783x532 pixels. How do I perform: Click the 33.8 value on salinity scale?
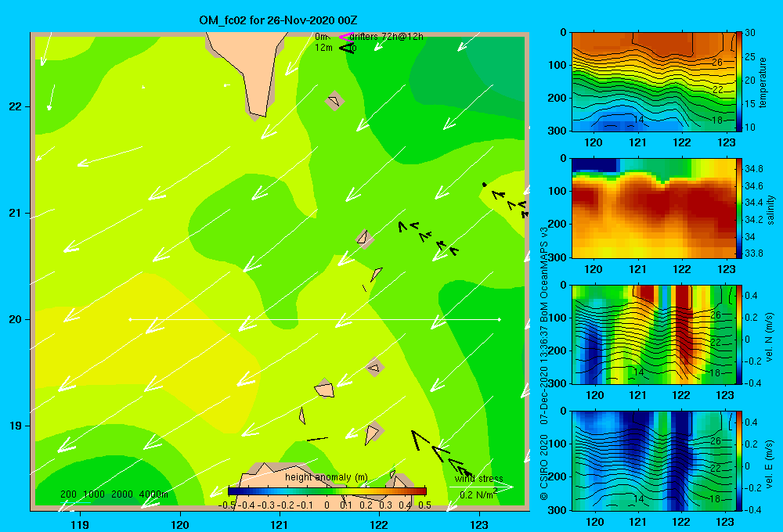pyautogui.click(x=753, y=253)
